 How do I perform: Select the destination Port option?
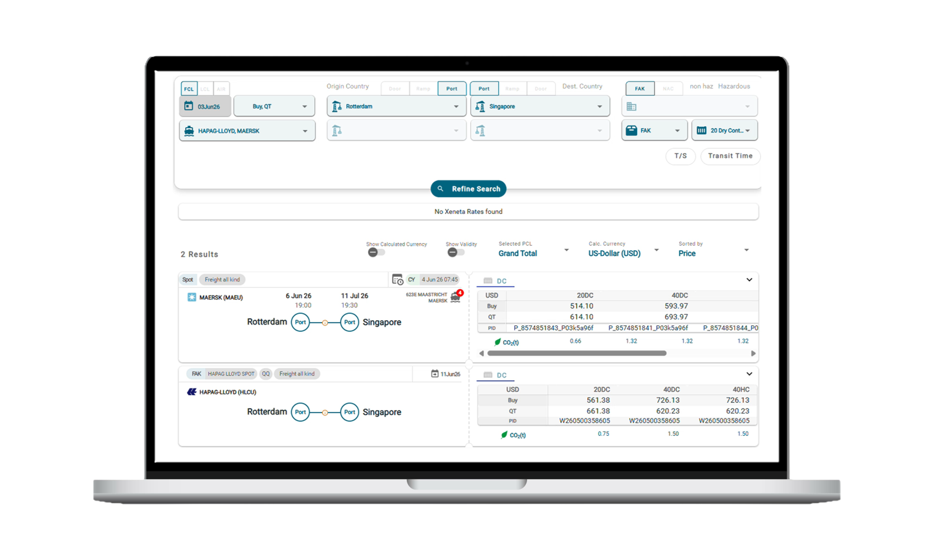click(x=484, y=89)
